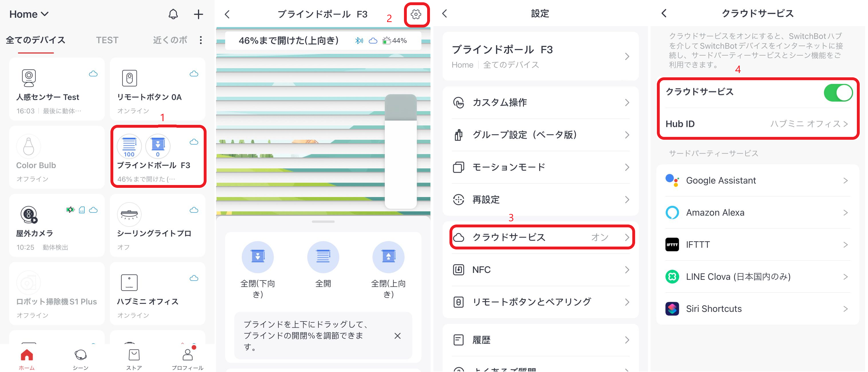Tap 全閉(下向き) close-down icon

pyautogui.click(x=258, y=257)
